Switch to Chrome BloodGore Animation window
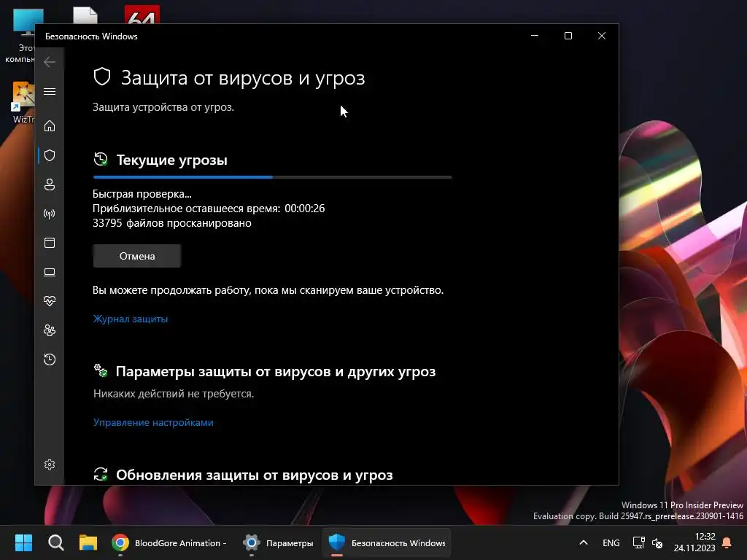Image resolution: width=747 pixels, height=560 pixels. [x=169, y=542]
